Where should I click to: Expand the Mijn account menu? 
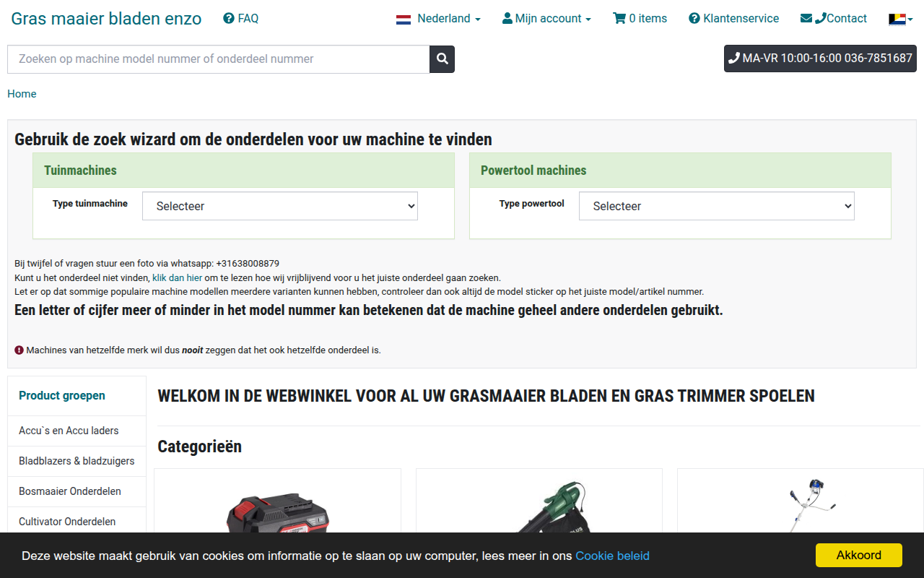tap(546, 18)
